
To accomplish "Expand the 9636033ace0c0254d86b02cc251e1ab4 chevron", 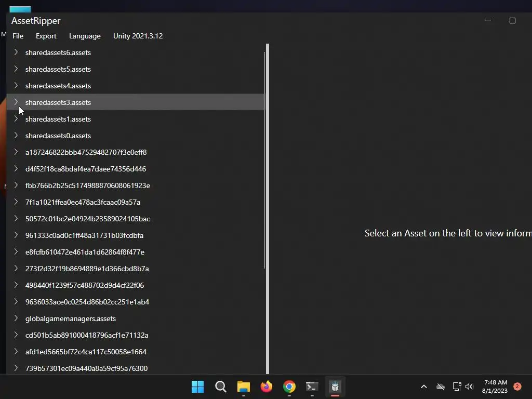I will click(x=16, y=302).
